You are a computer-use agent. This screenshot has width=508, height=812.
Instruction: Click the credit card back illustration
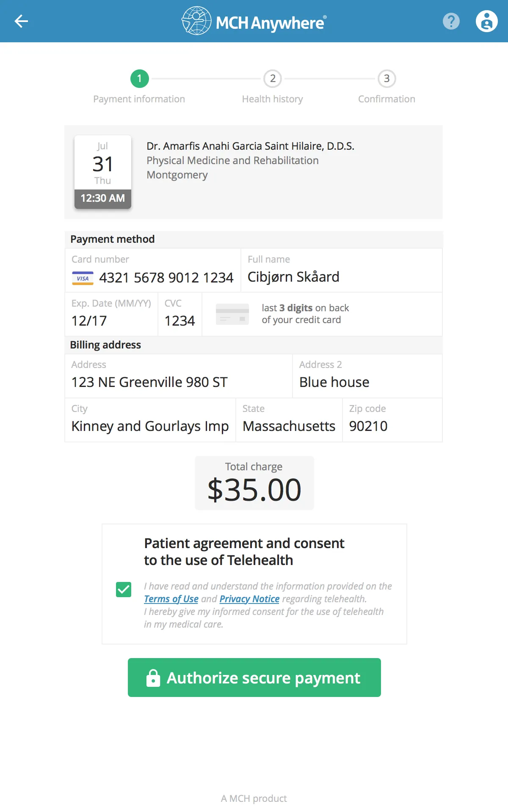[232, 314]
